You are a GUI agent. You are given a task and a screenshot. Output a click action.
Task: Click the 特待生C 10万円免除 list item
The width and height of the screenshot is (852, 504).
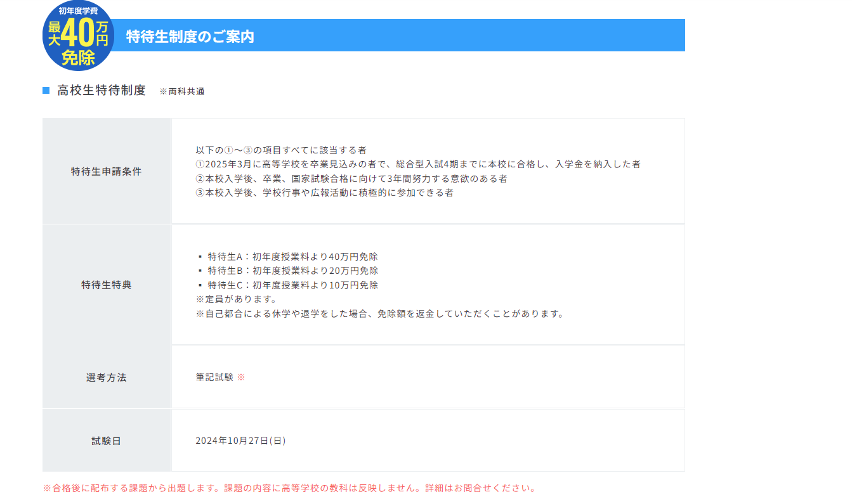292,285
